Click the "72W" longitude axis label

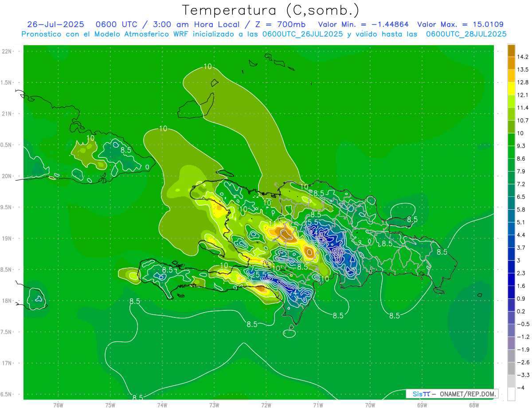pos(266,405)
